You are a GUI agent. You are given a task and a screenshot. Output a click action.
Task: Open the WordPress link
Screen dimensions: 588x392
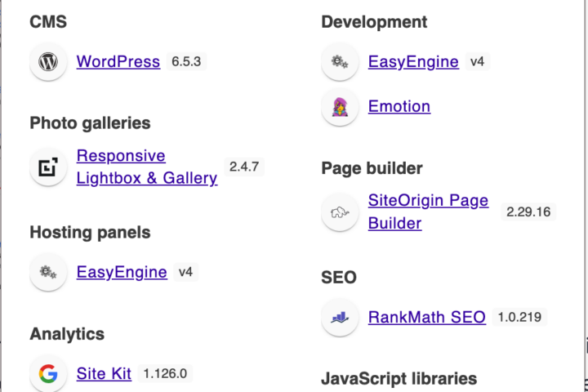[118, 61]
